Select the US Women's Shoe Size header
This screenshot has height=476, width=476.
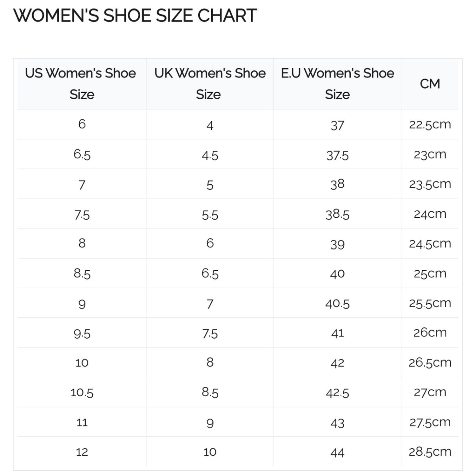point(81,84)
